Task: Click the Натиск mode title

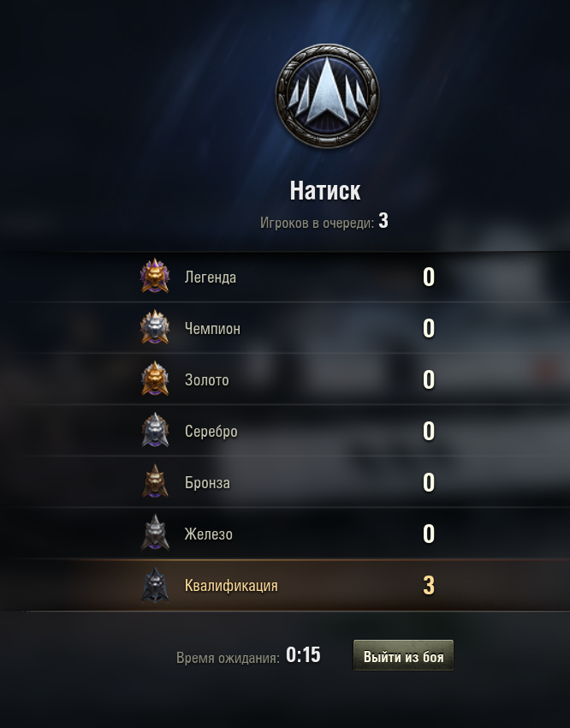Action: point(324,190)
